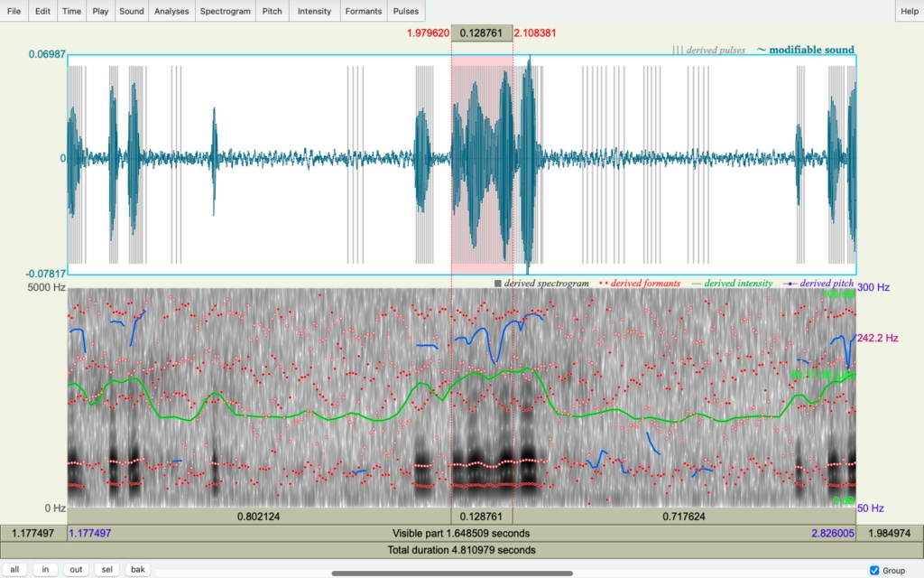924x578 pixels.
Task: Open the File menu
Action: coord(14,11)
